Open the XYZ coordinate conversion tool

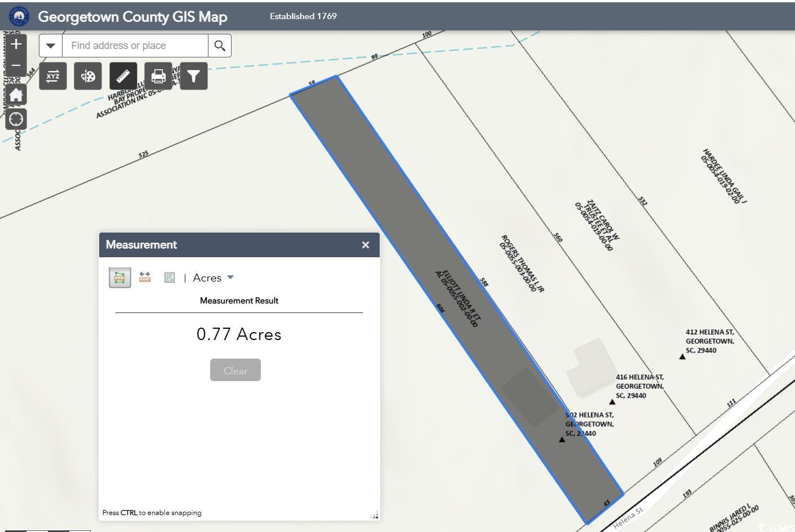(53, 76)
